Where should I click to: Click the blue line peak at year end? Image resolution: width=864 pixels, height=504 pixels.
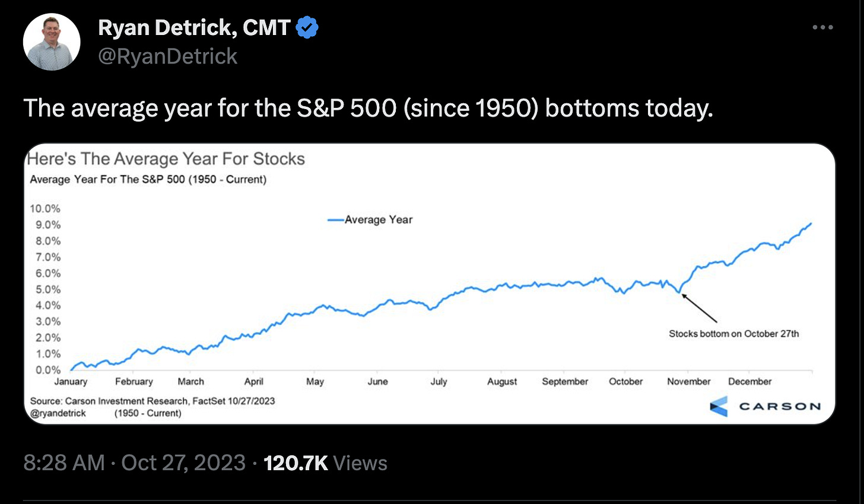coord(811,224)
